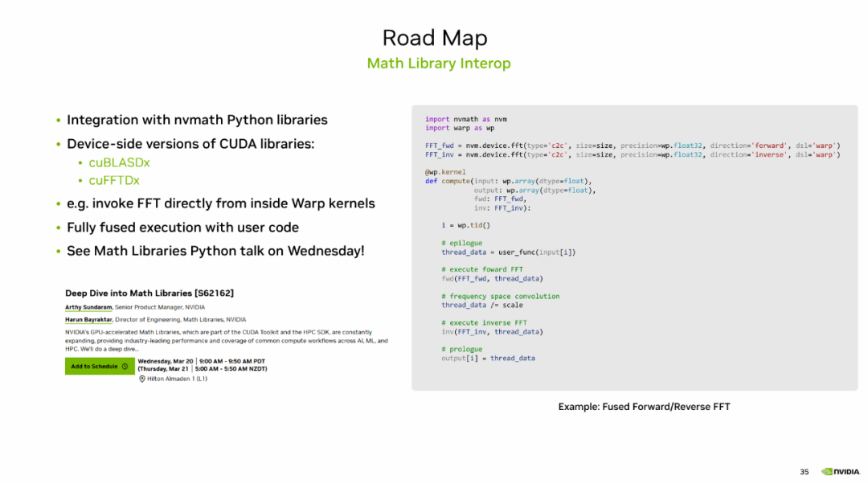Screen dimensions: 868x484
Task: Click the 'thread_data /= scale' line
Action: [x=482, y=306]
